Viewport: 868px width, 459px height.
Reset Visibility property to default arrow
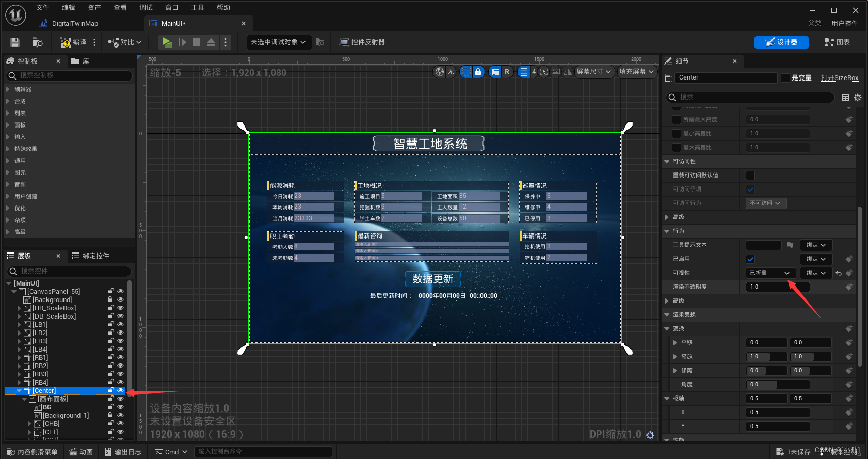(x=839, y=273)
